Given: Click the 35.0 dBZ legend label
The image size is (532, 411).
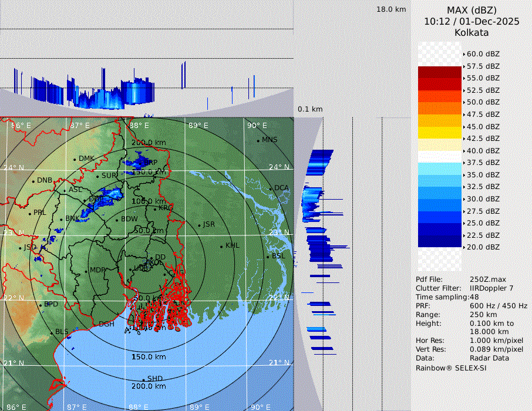Looking at the screenshot, I should 483,174.
